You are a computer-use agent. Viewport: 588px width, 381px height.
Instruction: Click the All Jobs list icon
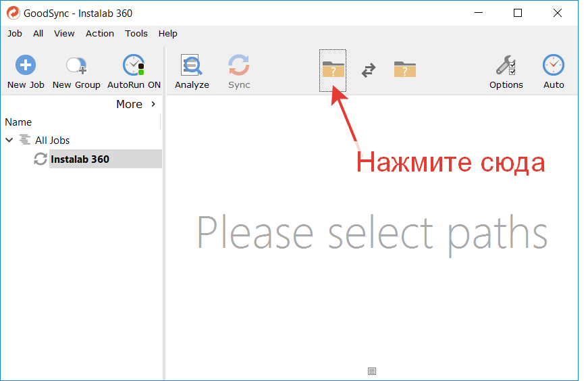(x=25, y=140)
